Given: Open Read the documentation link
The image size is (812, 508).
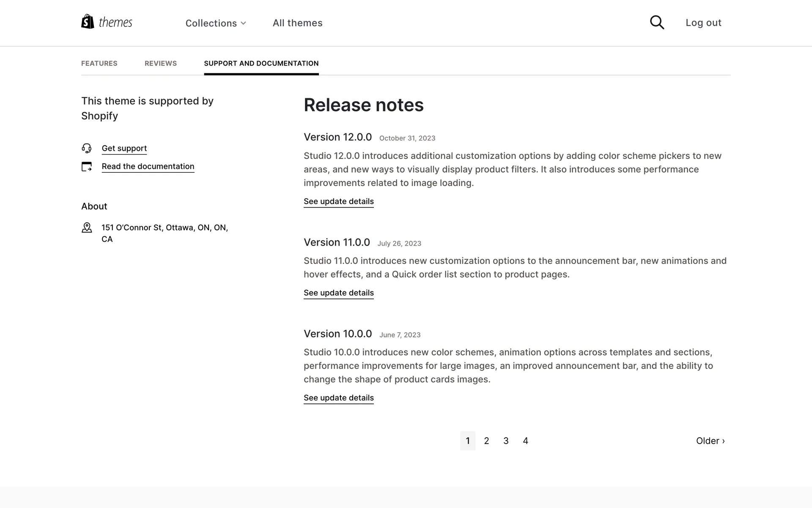Looking at the screenshot, I should click(x=148, y=166).
